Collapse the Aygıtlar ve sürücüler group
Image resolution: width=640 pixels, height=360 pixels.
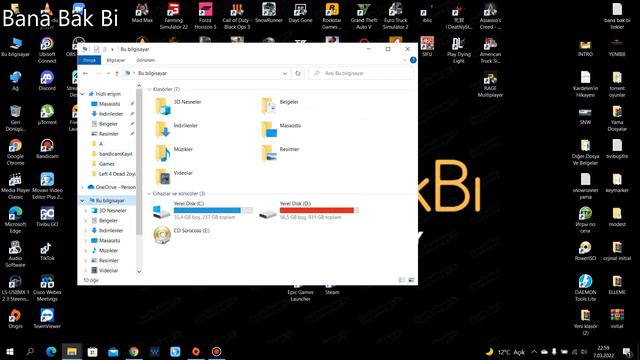[149, 193]
